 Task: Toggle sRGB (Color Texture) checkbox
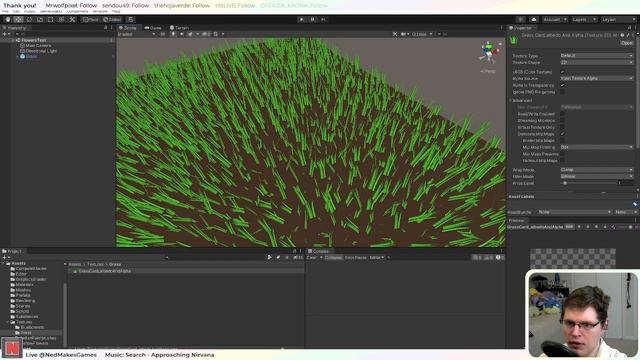(x=562, y=72)
